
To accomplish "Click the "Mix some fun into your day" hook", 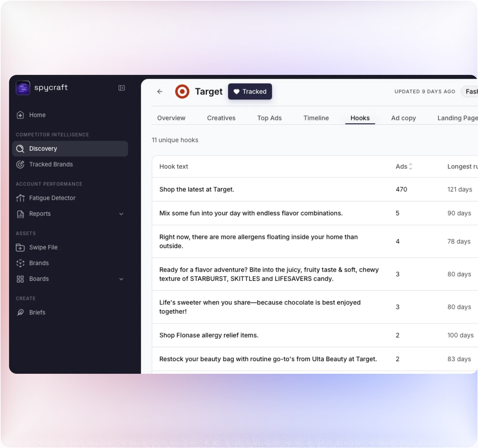I will 251,213.
